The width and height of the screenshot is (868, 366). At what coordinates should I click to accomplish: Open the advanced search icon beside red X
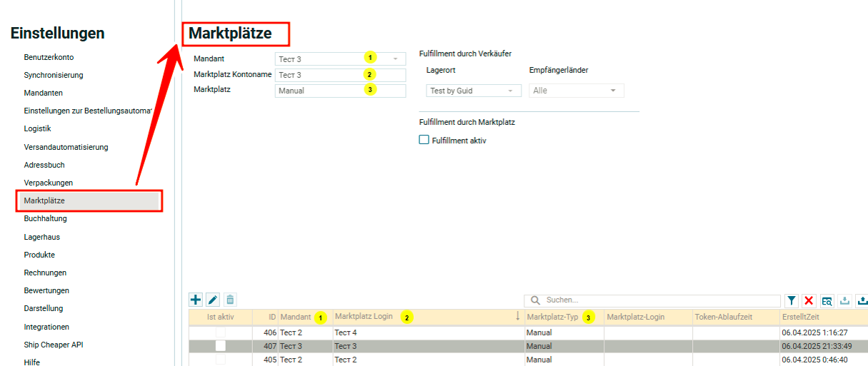[827, 301]
